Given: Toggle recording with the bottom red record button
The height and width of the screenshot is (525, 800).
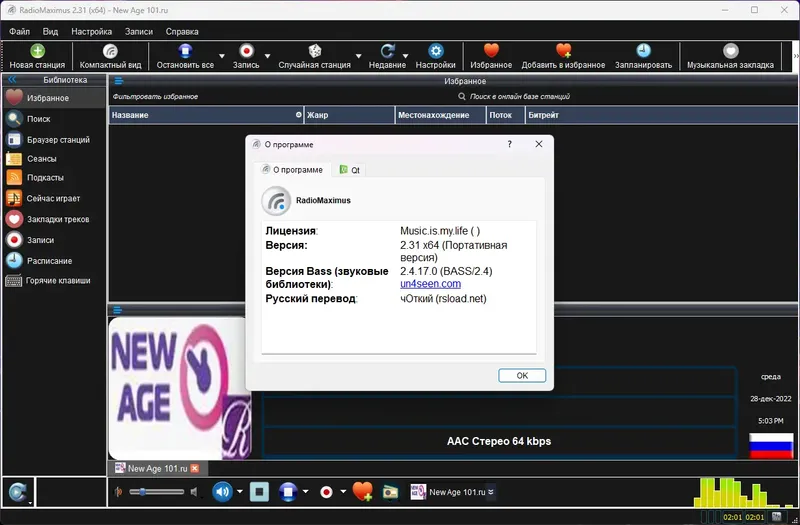Looking at the screenshot, I should [x=326, y=492].
